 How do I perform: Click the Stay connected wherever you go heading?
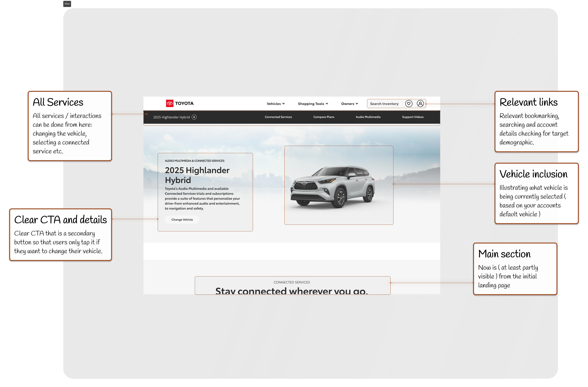pos(292,291)
